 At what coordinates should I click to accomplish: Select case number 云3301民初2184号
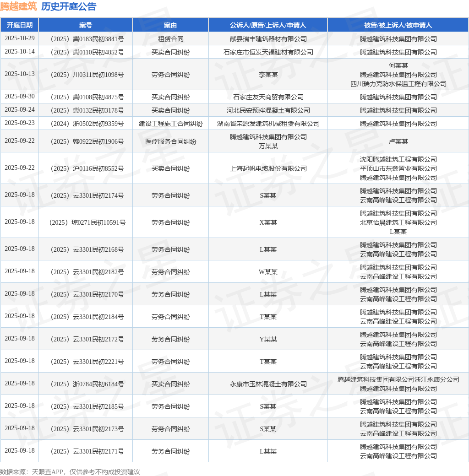(x=87, y=317)
